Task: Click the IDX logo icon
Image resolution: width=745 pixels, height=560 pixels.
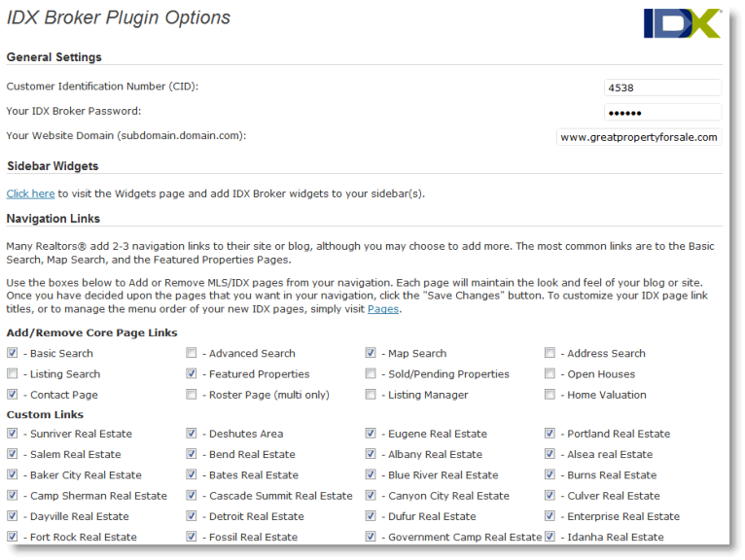Action: pyautogui.click(x=682, y=23)
